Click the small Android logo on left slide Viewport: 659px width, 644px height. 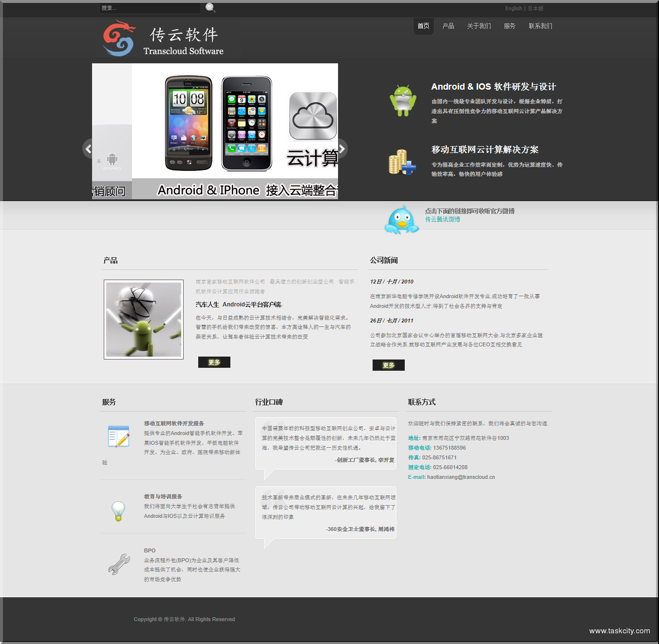click(x=113, y=161)
